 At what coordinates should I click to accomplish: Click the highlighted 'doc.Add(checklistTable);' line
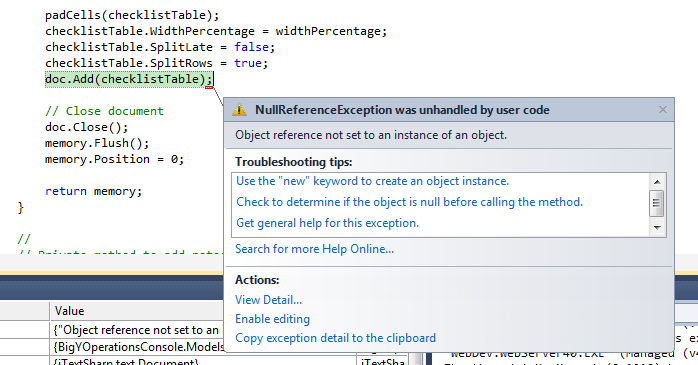pyautogui.click(x=129, y=79)
